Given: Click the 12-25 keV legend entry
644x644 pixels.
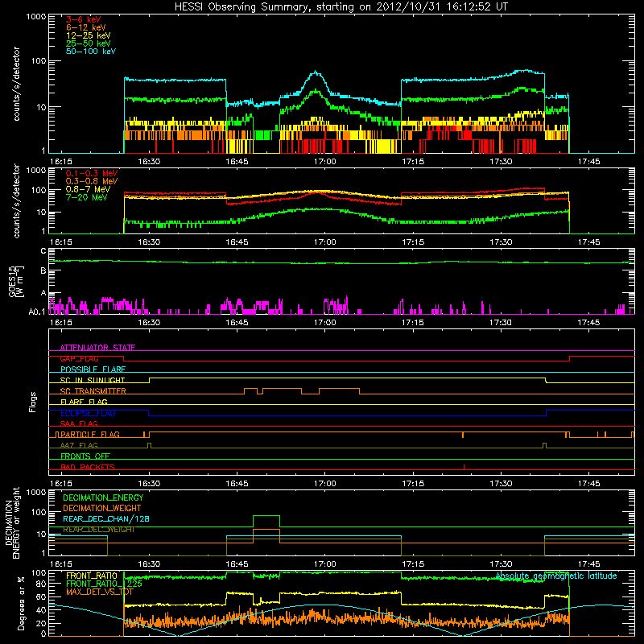Looking at the screenshot, I should point(89,35).
